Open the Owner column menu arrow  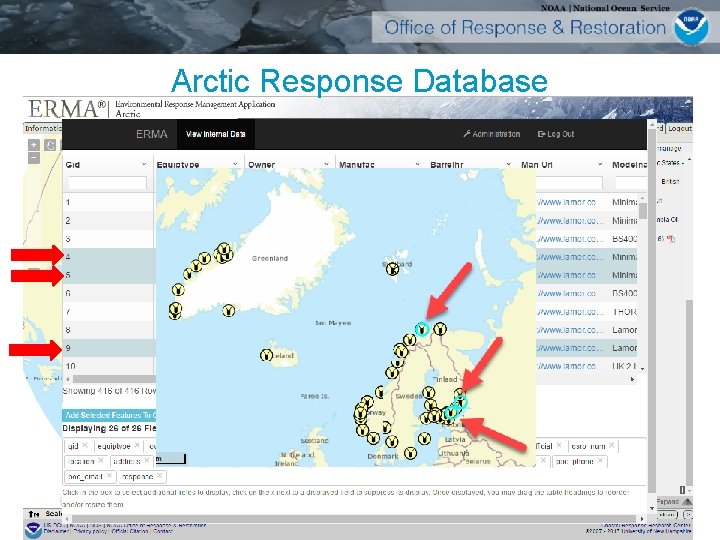326,164
